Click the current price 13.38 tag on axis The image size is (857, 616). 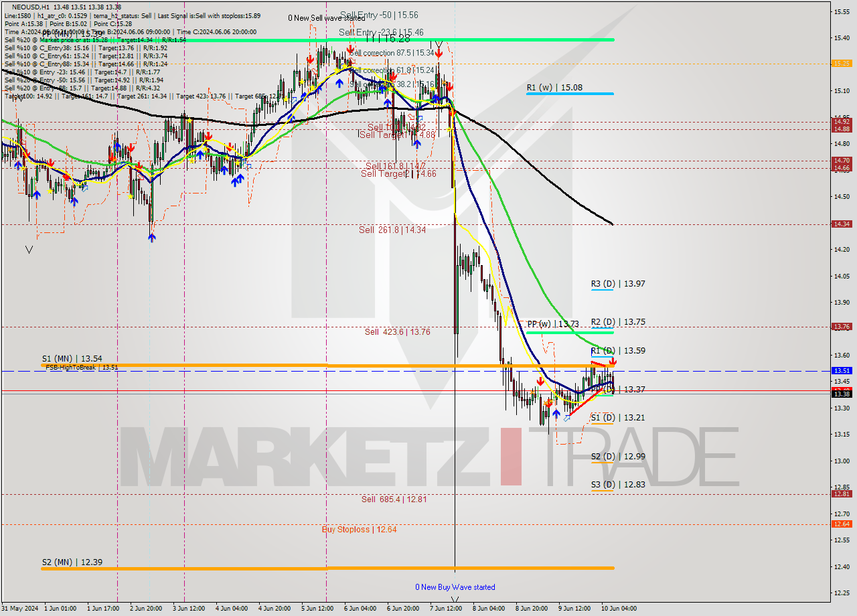(x=841, y=394)
